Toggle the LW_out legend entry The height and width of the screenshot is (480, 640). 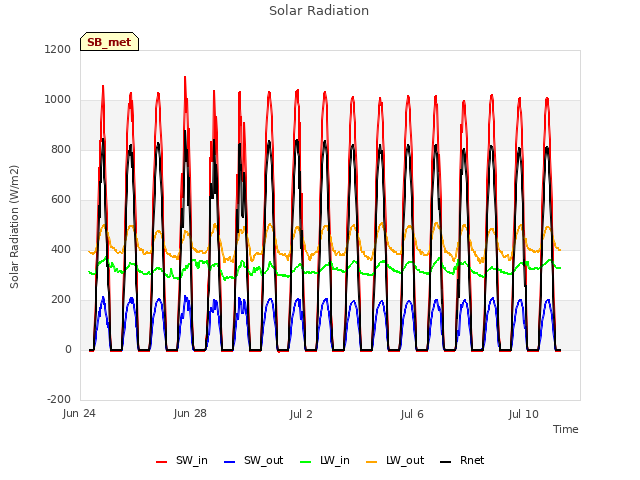(x=395, y=461)
